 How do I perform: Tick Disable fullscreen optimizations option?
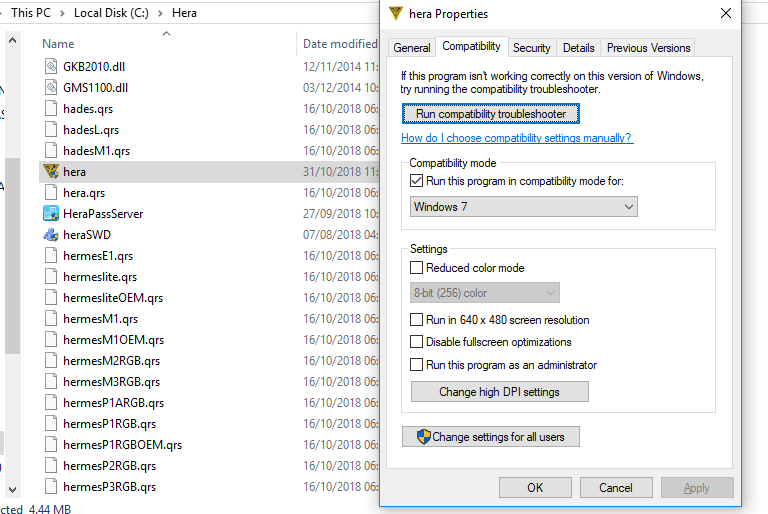point(417,342)
